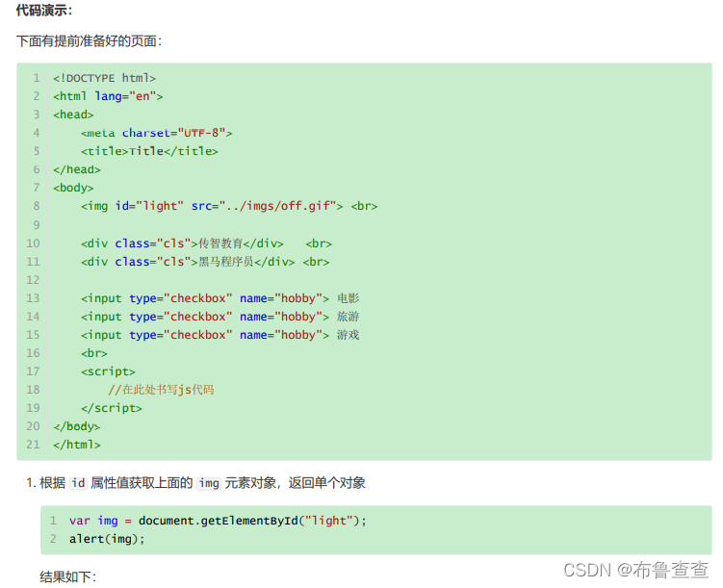
Task: Click code line <!DOCTYPE html>
Action: [104, 78]
